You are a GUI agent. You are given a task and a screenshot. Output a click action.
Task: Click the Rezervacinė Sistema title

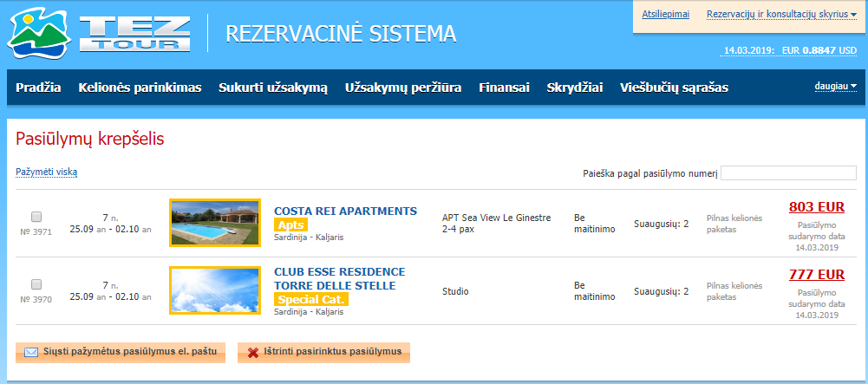(341, 34)
